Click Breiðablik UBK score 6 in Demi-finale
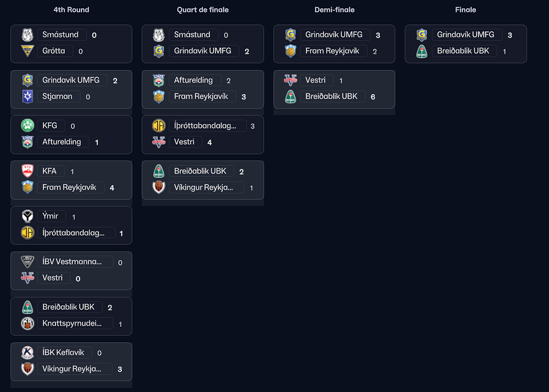Viewport: 549px width, 392px height. pyautogui.click(x=373, y=97)
